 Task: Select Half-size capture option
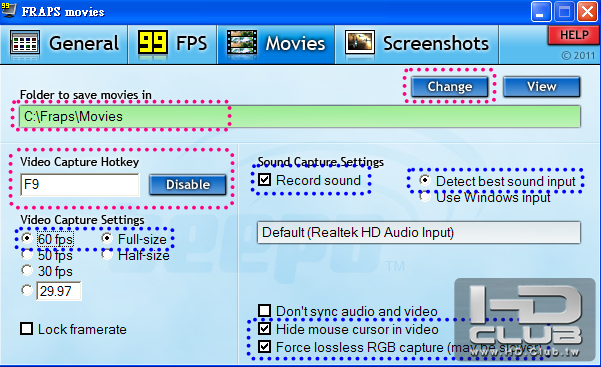point(107,254)
